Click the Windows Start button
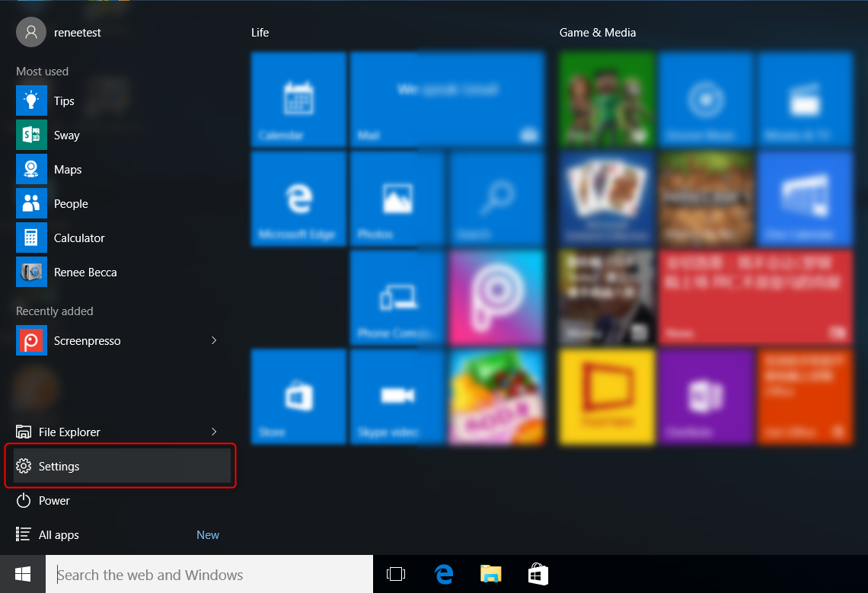This screenshot has width=868, height=593. [23, 574]
